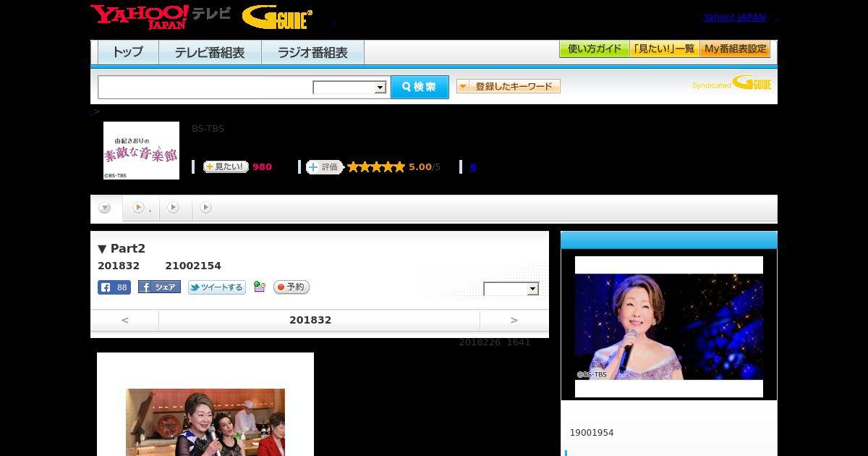Go to previous date with < arrow

(124, 320)
